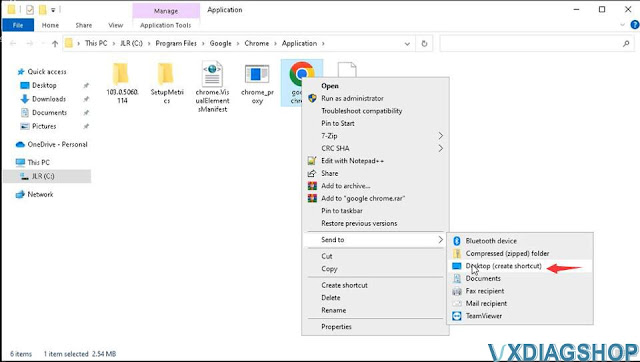Click Program Files in the address path
640x362 pixels.
click(176, 43)
